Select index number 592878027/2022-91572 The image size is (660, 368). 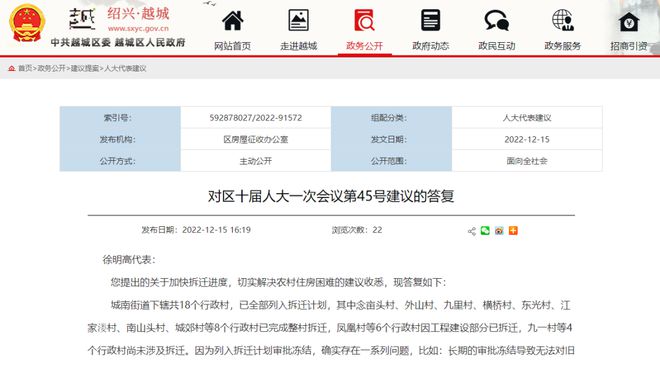[x=255, y=118]
